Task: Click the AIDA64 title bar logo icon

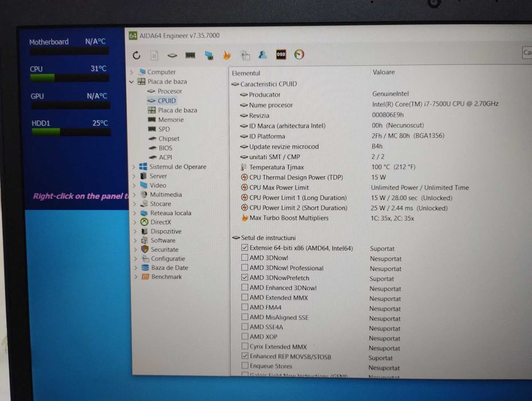Action: pos(133,36)
